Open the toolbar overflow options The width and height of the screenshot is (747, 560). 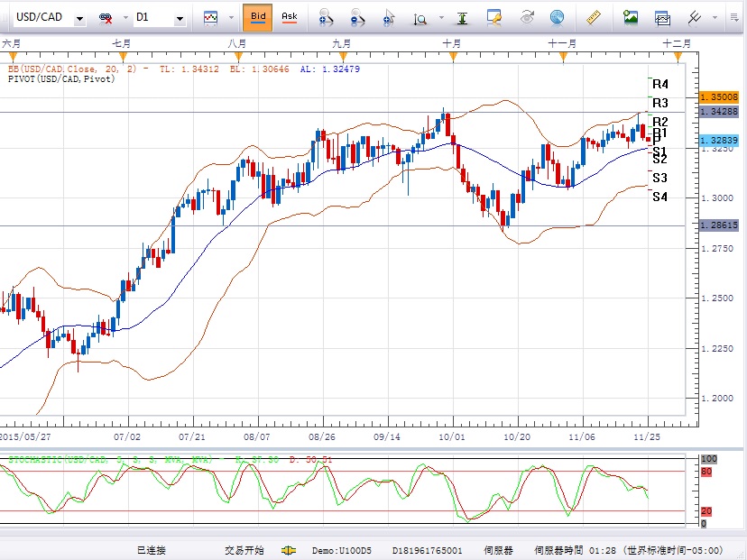coord(734,18)
